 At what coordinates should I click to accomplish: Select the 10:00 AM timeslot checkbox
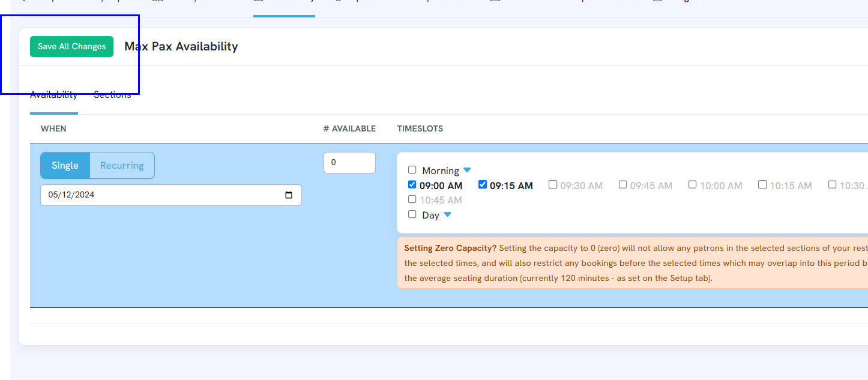pyautogui.click(x=693, y=185)
